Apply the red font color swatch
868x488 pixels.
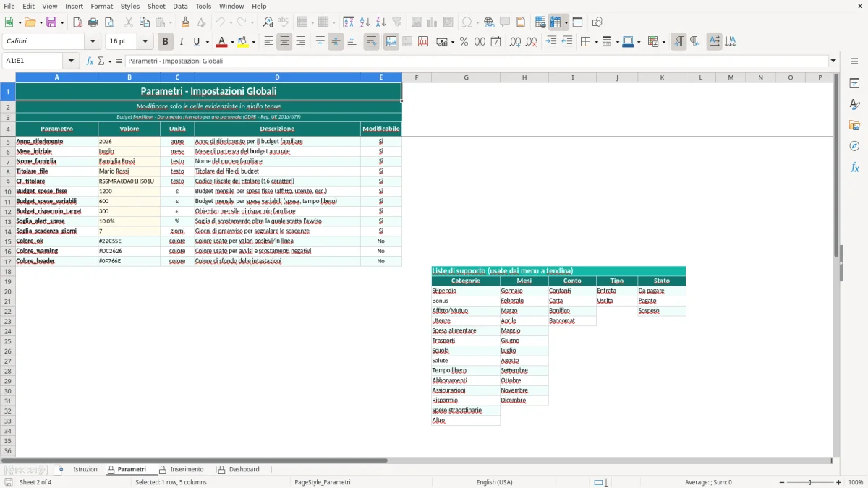pos(222,42)
